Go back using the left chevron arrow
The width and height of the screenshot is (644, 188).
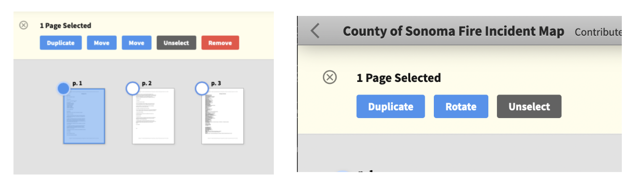click(x=315, y=31)
